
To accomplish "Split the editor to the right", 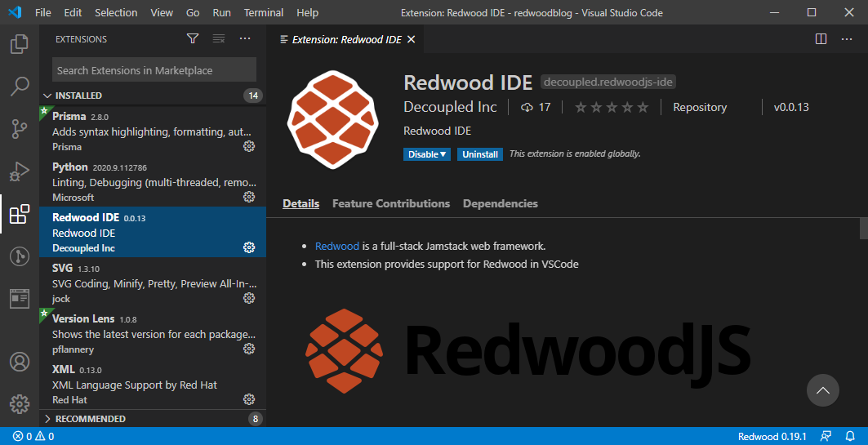I will tap(821, 38).
